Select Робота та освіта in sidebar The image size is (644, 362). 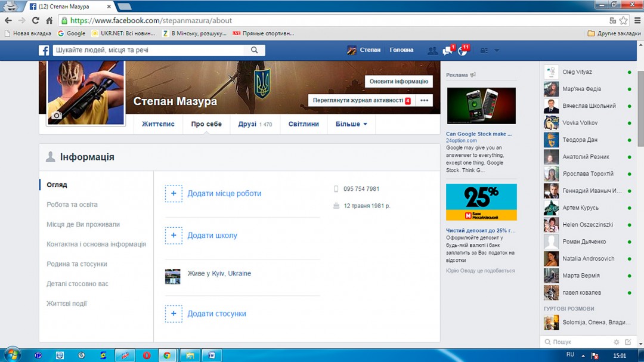(72, 205)
